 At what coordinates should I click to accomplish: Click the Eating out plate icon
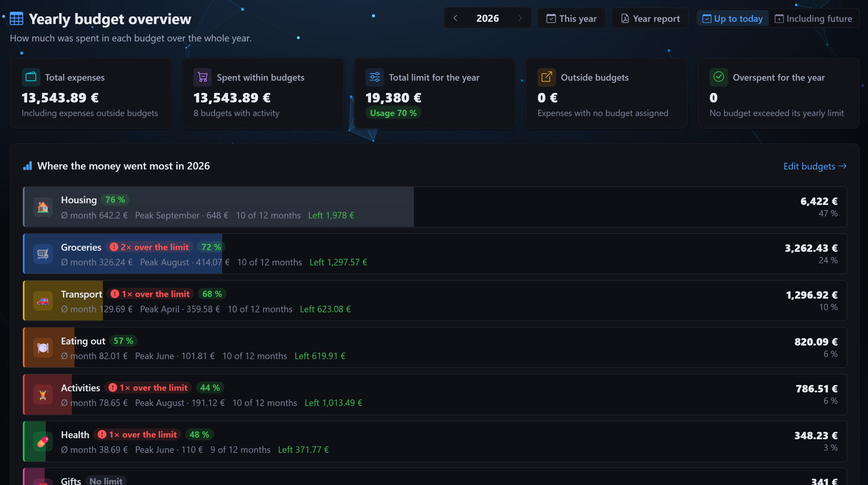pos(43,347)
